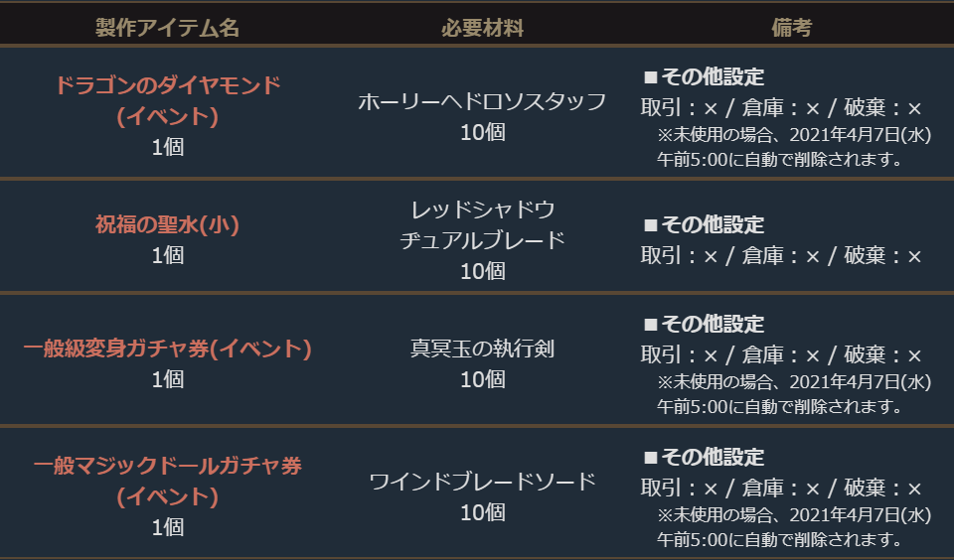954x560 pixels.
Task: Select the 一般級変身ガチャ券(イベント) item name
Action: click(x=167, y=350)
